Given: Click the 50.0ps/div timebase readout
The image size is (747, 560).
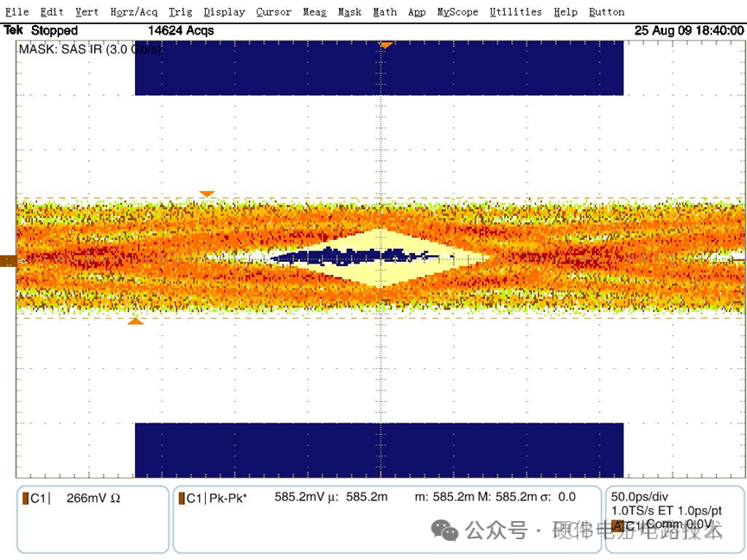Looking at the screenshot, I should click(639, 496).
